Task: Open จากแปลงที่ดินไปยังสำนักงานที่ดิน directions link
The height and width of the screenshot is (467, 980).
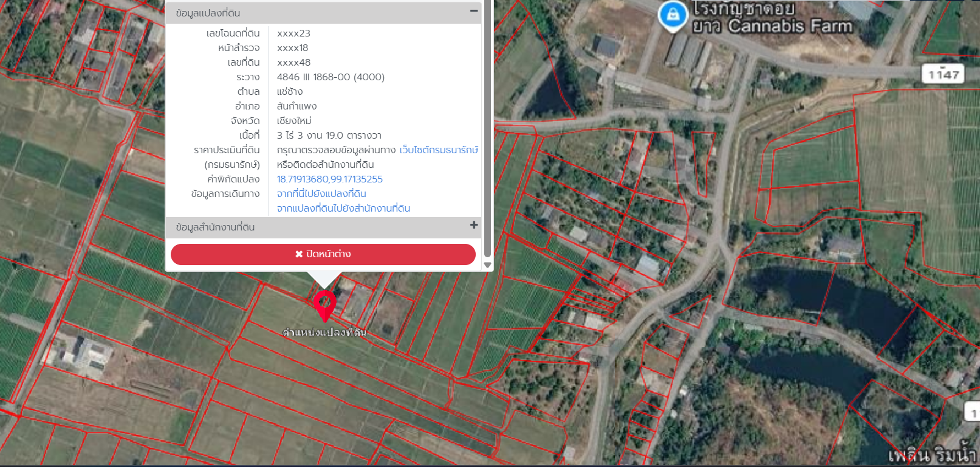Action: pos(343,208)
